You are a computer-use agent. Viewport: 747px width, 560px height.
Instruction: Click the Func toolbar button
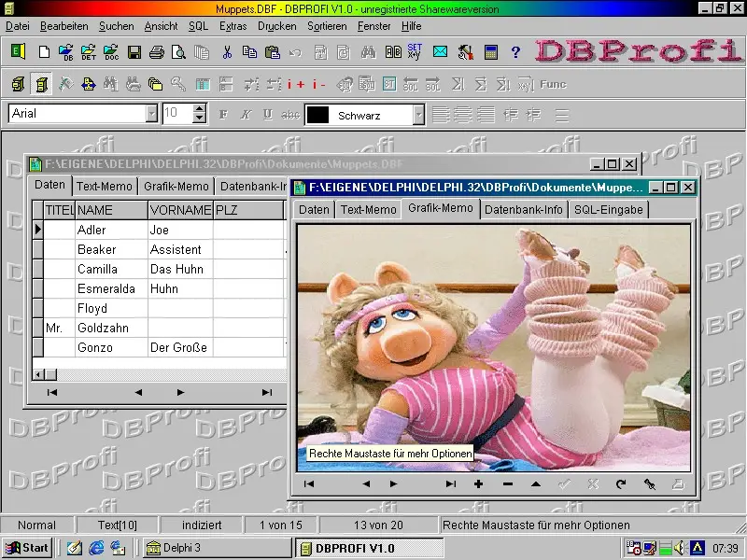click(x=553, y=85)
